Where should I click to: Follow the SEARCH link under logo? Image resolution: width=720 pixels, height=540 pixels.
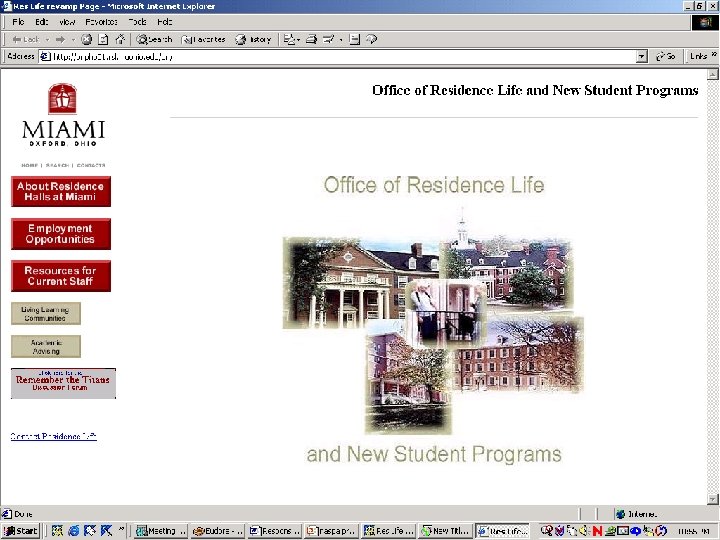pos(57,165)
